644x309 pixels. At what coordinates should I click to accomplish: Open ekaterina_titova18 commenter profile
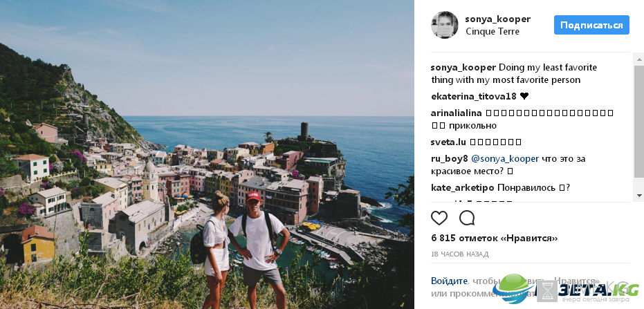[x=474, y=97]
